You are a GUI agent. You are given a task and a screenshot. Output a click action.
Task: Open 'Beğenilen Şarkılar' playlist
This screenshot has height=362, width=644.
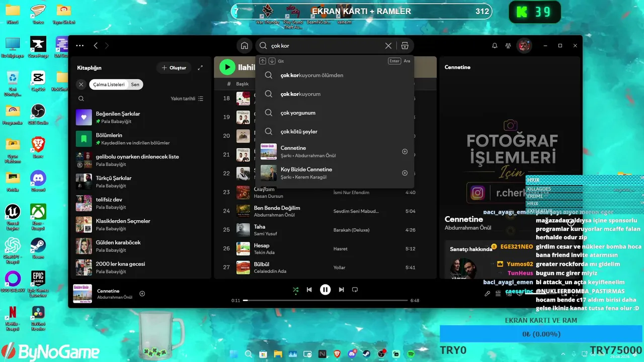[x=141, y=117]
